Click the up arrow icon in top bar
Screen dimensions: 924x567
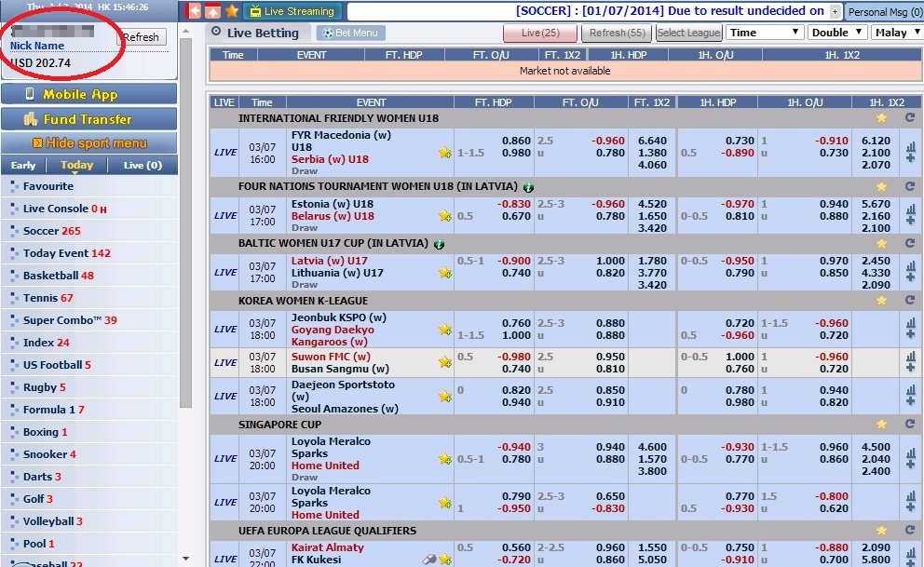click(x=212, y=10)
